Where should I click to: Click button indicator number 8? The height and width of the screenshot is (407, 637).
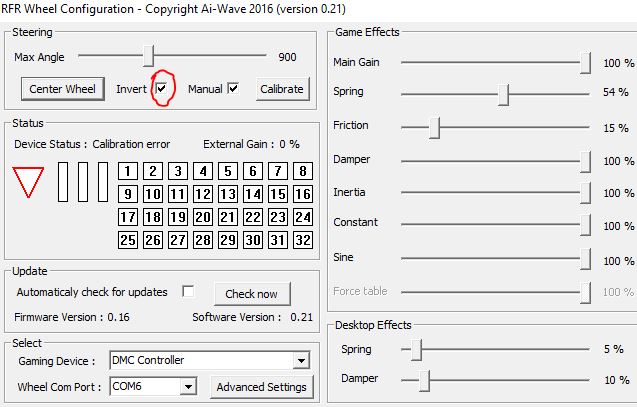[x=303, y=171]
